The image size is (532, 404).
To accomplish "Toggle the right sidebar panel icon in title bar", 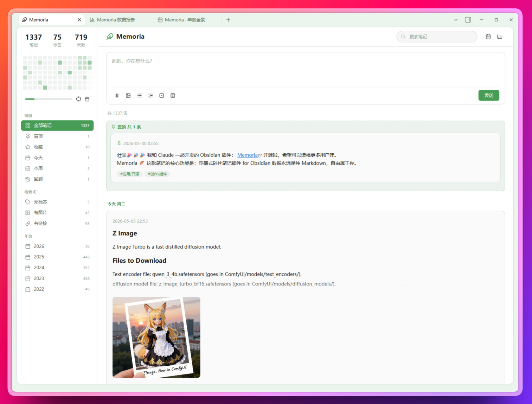I will point(468,20).
